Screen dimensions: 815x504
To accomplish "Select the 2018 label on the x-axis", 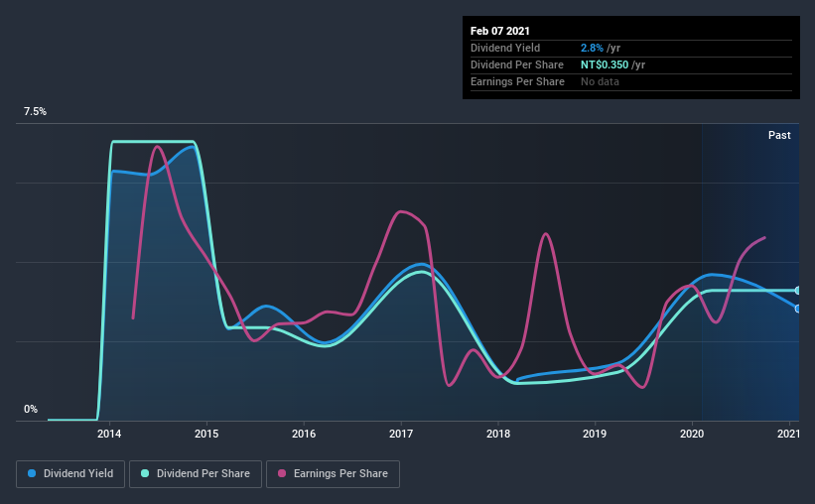I will tap(498, 434).
